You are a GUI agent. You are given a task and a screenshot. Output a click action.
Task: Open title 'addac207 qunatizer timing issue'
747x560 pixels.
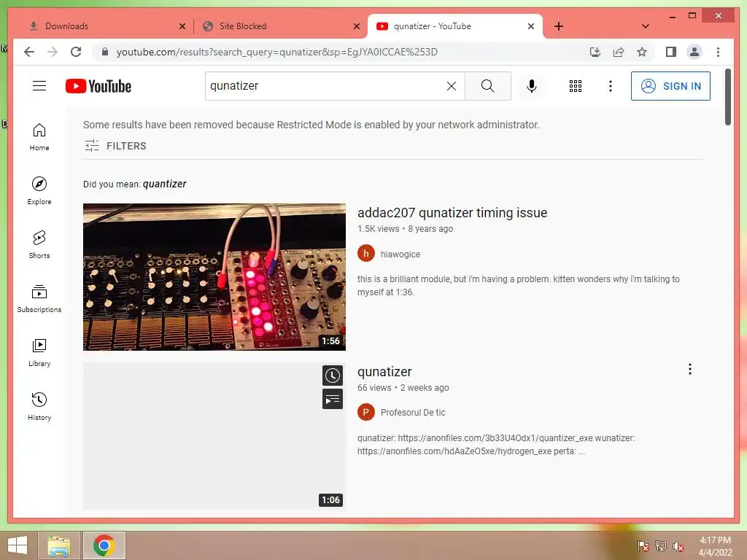(452, 212)
